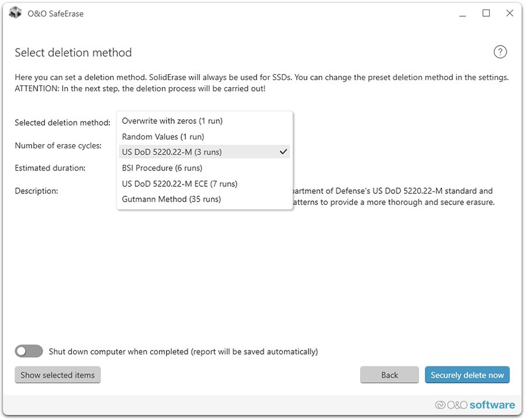
Task: Maximize the SafeErase window
Action: 486,13
